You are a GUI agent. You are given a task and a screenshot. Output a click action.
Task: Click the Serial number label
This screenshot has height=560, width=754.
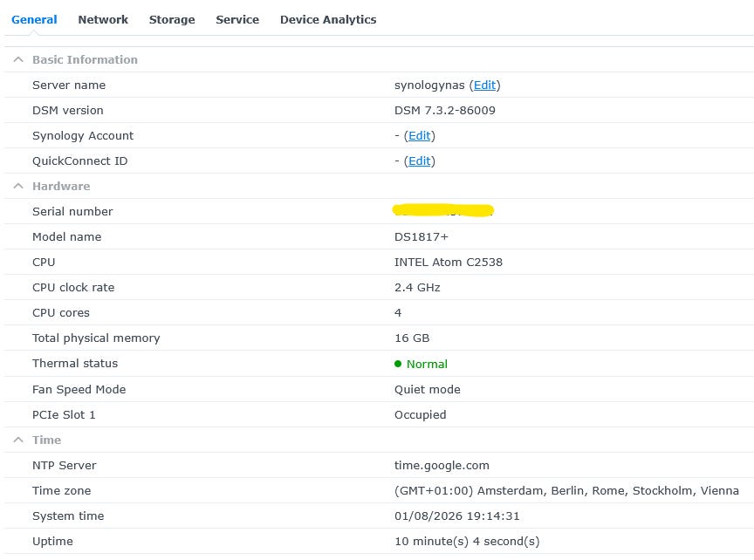tap(72, 211)
